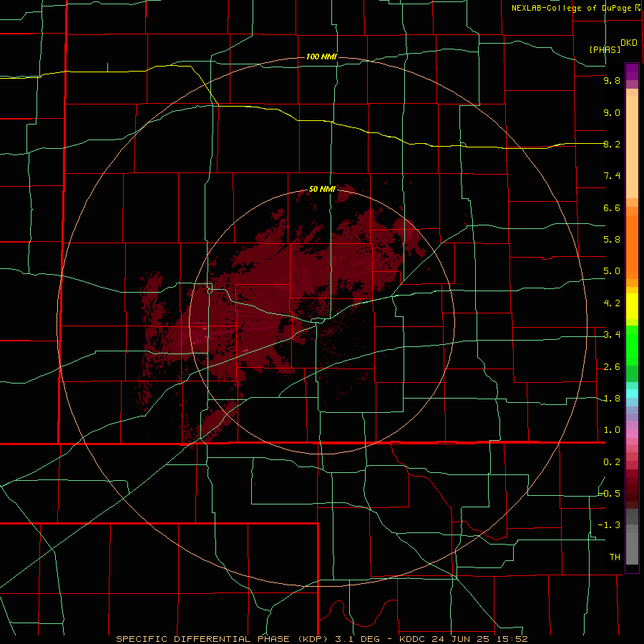Click the -1.3 scale value
The height and width of the screenshot is (644, 644).
click(x=610, y=525)
